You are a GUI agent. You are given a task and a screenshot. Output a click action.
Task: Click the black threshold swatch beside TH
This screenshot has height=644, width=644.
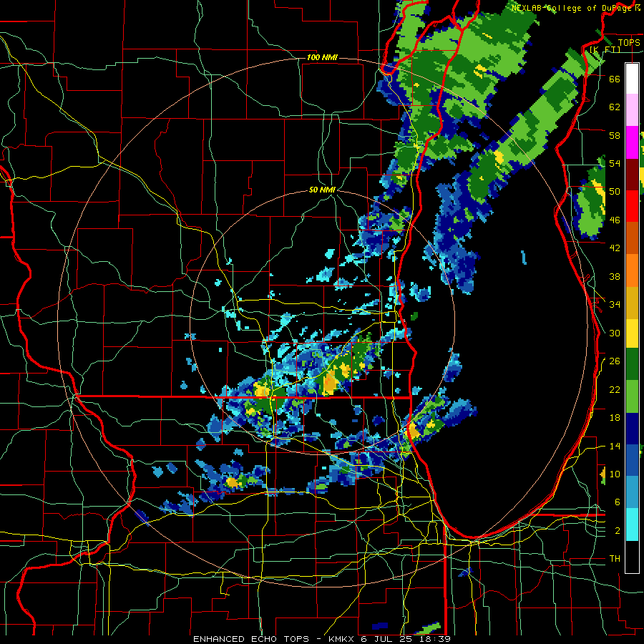click(632, 557)
